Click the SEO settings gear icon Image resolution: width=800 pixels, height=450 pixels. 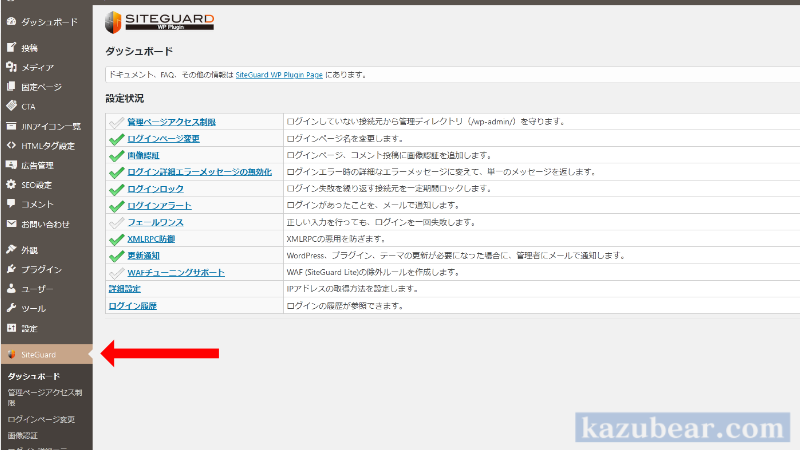(x=11, y=185)
